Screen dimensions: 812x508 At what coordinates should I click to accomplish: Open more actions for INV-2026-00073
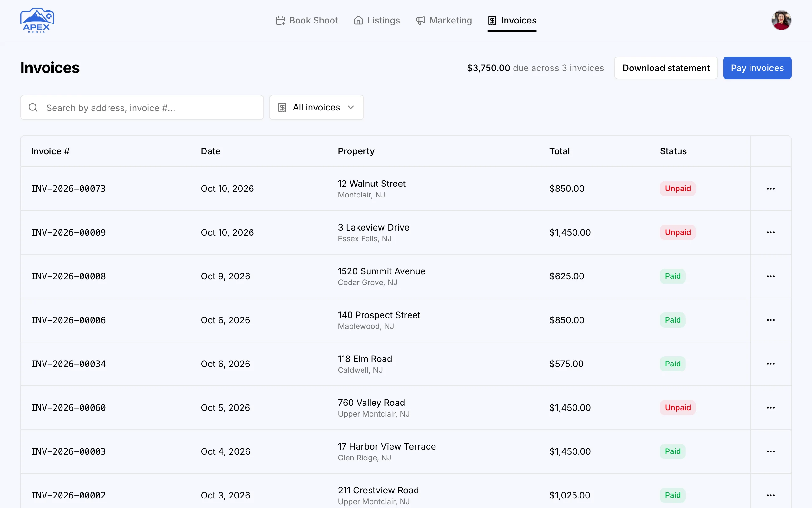(x=771, y=189)
